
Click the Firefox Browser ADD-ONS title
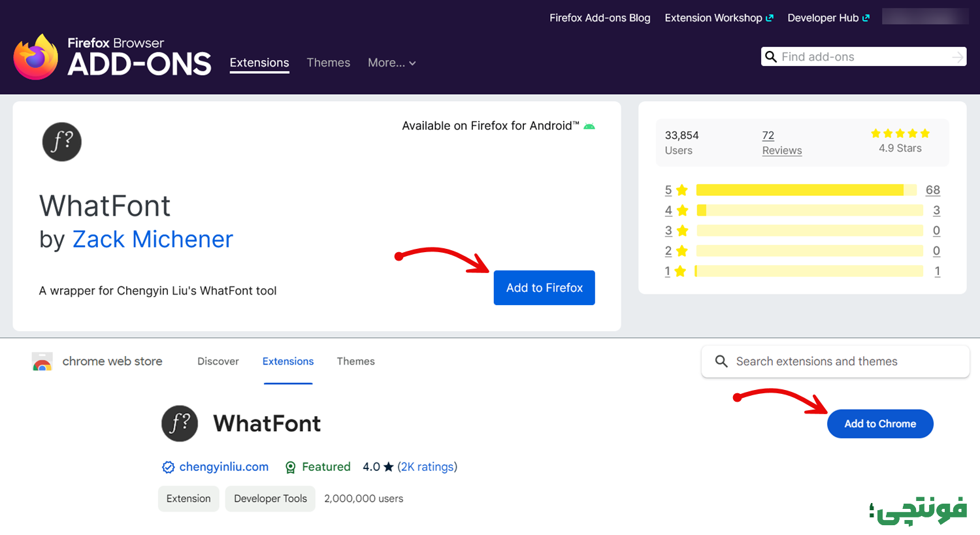[139, 57]
